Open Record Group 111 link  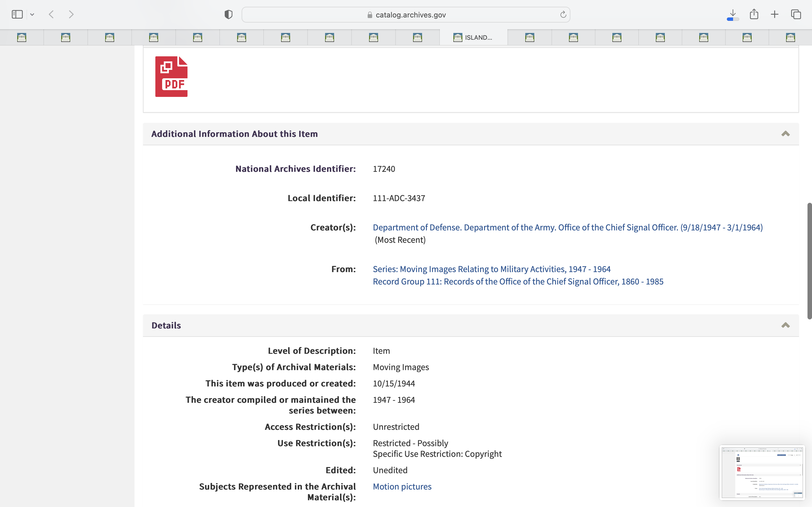click(518, 281)
